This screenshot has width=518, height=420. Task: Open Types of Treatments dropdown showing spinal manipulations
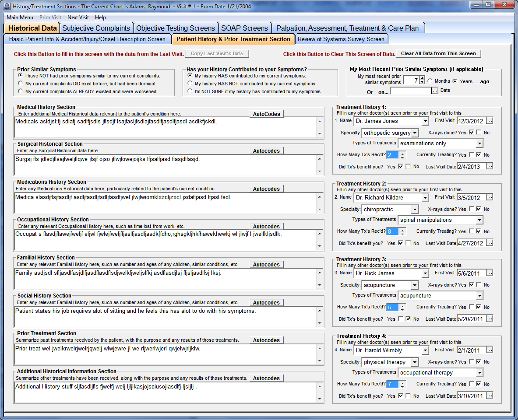[480, 220]
